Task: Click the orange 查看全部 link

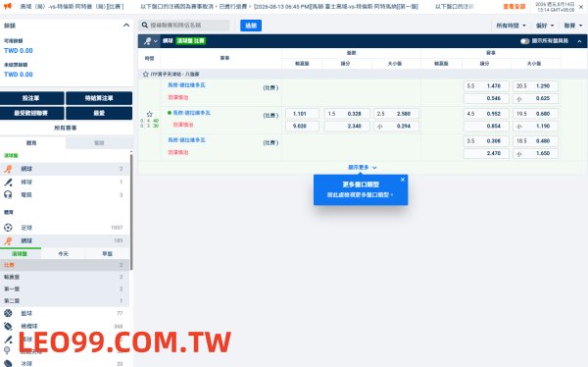Action: point(514,7)
